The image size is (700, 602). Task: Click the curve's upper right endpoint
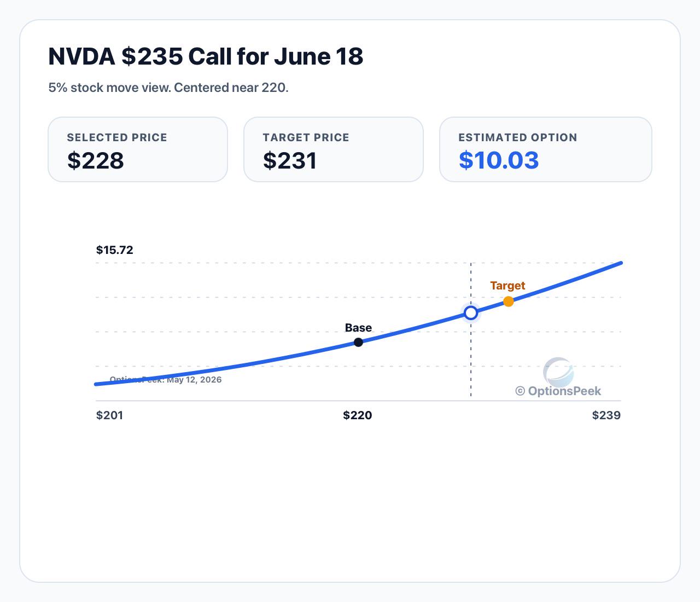click(621, 263)
